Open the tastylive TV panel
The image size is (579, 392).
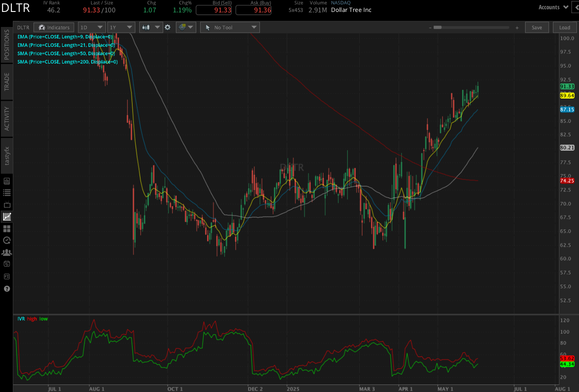pos(7,204)
